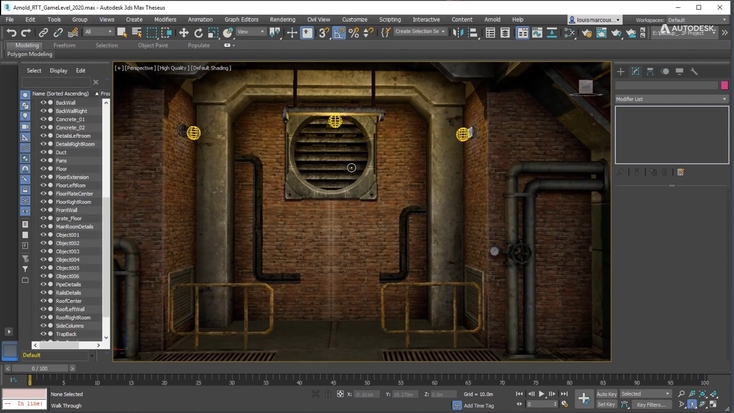Image resolution: width=734 pixels, height=413 pixels.
Task: Open the Workspaces Default dropdown
Action: (x=697, y=20)
